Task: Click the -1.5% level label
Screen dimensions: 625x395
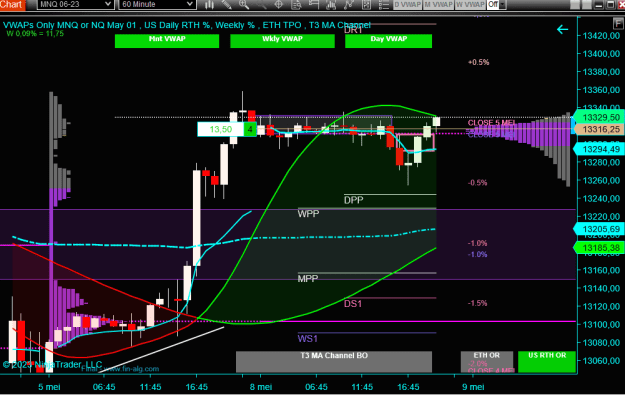Action: coord(478,303)
